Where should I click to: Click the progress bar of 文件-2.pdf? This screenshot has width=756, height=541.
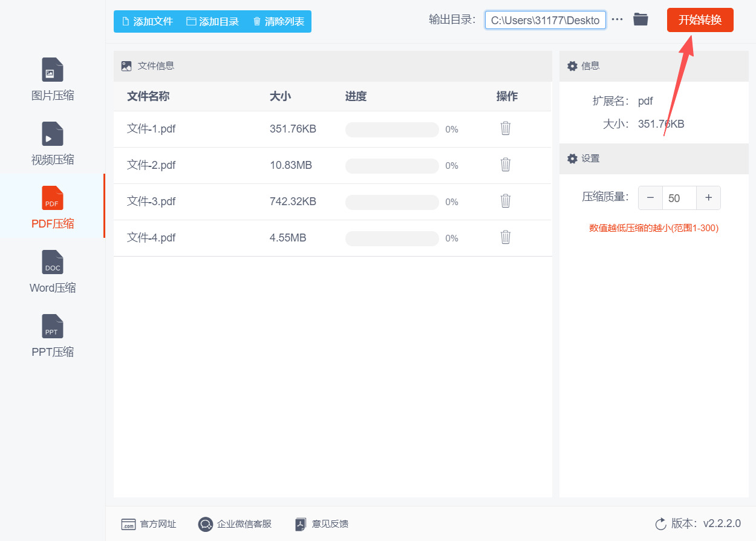392,166
